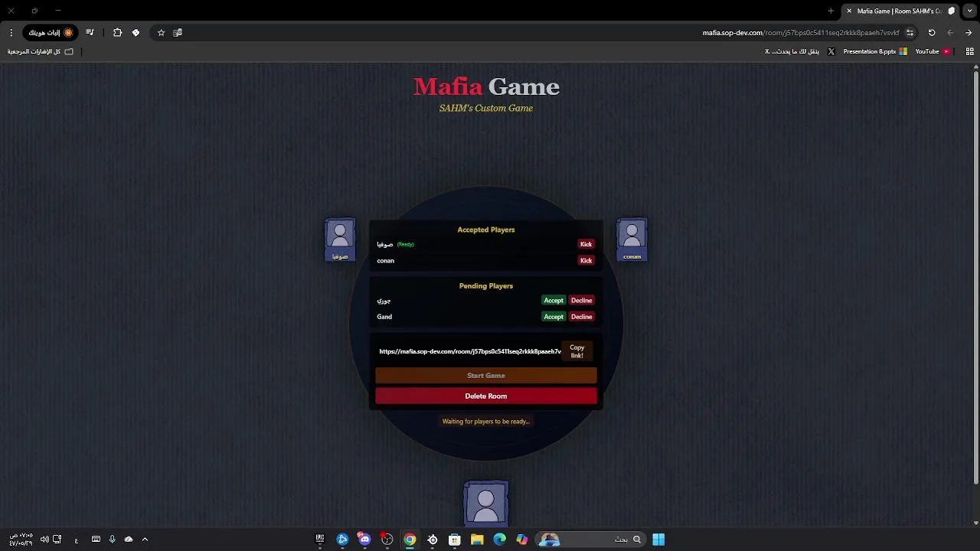
Task: Click the SAHM's Custom Game subtitle
Action: coord(486,108)
